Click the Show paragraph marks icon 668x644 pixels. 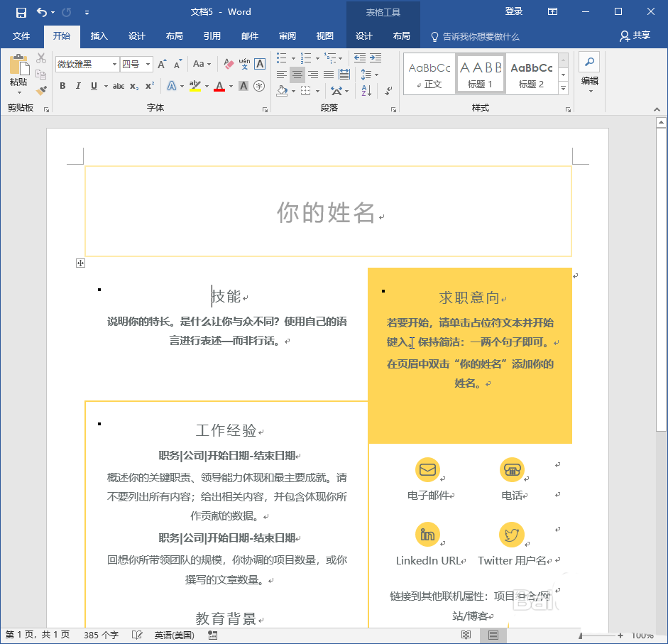[388, 90]
